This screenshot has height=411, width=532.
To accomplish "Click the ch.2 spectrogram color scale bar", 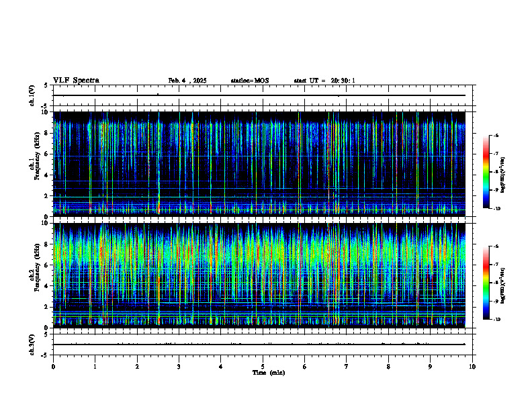I will [486, 283].
